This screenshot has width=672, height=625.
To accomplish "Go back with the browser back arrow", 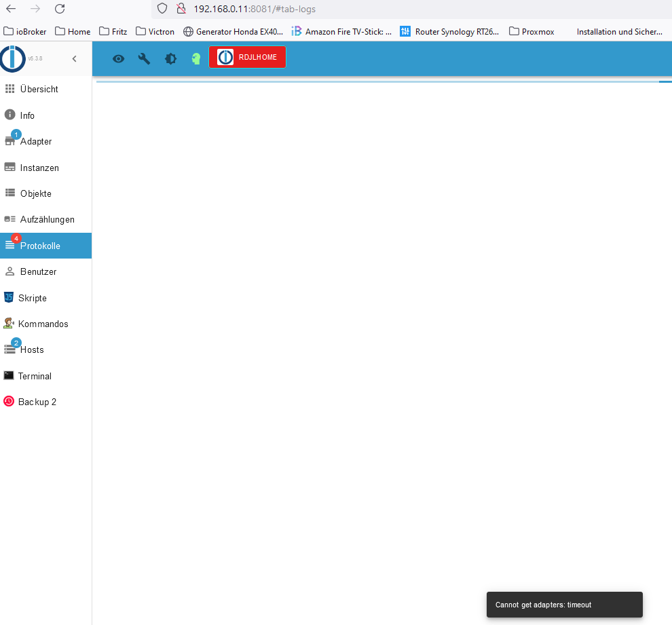I will click(x=11, y=9).
